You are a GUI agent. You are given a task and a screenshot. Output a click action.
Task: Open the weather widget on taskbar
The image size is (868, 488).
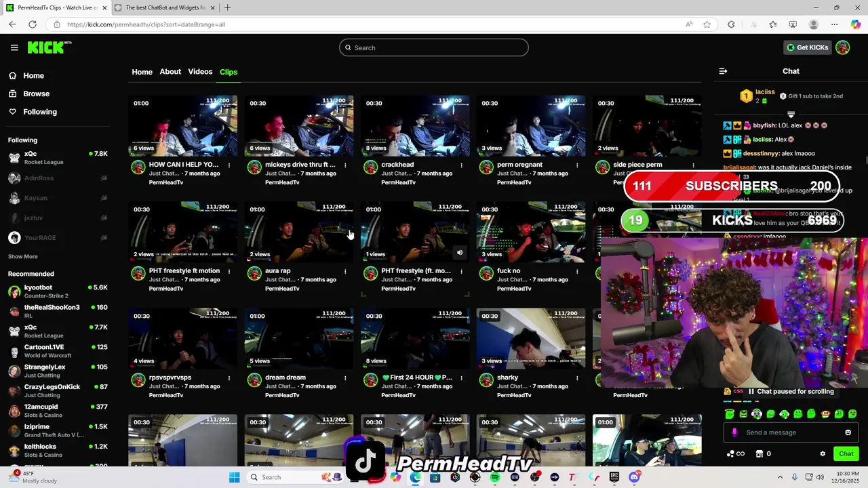33,477
